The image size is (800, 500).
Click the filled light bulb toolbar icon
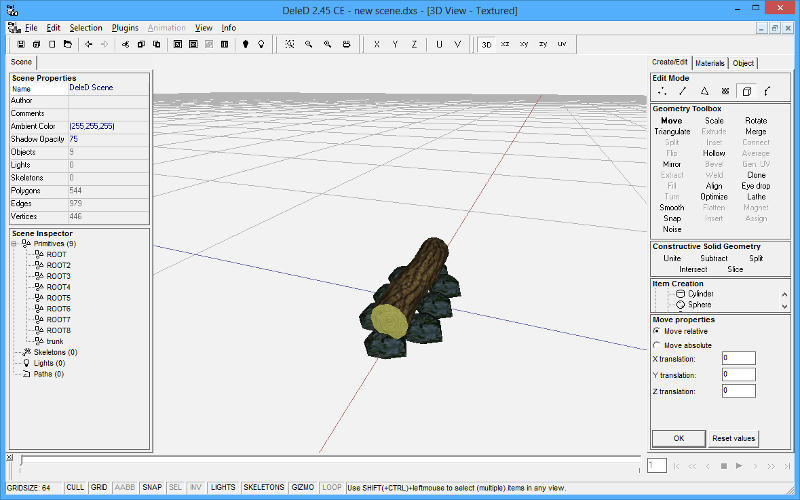click(245, 44)
